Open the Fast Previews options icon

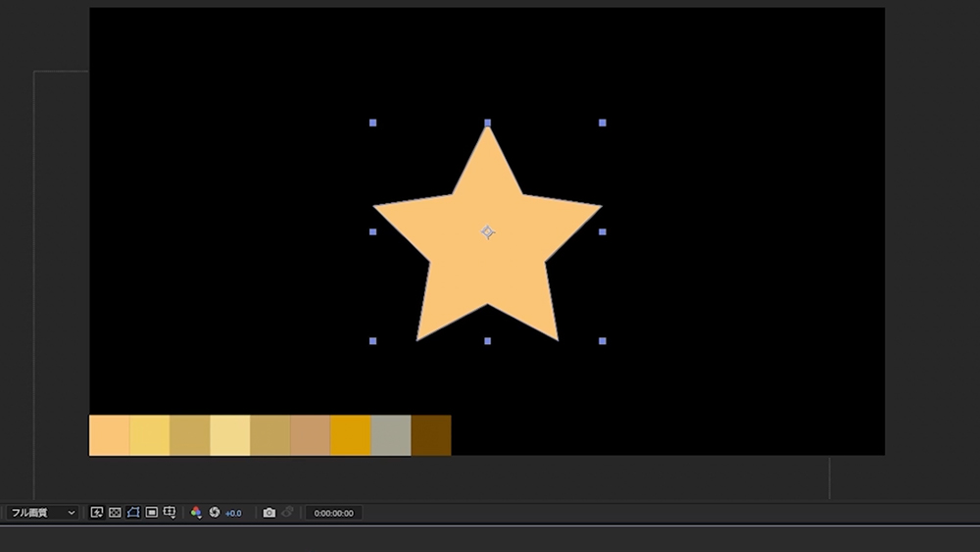click(97, 513)
